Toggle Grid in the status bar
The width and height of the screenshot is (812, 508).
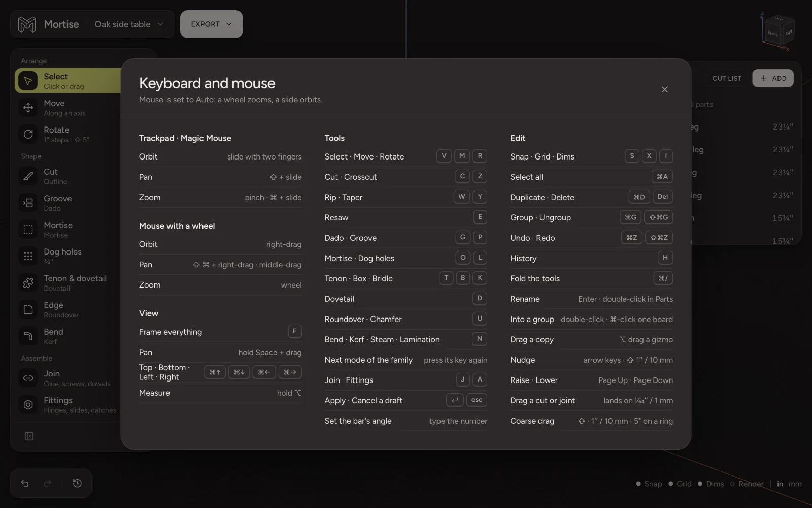pyautogui.click(x=680, y=484)
